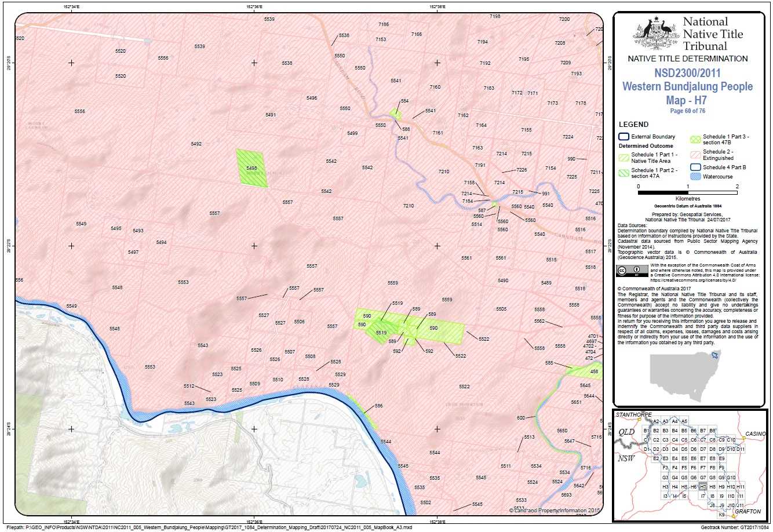Select cell C10 in the index map
Screen dimensions: 773x532
731,440
